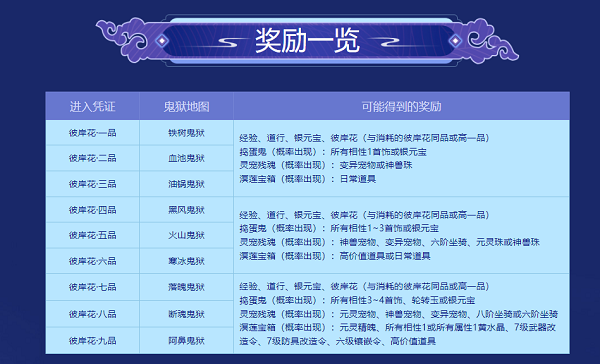This screenshot has width=600, height=364.
Task: Click the 奖励一览 banner title
Action: [307, 40]
